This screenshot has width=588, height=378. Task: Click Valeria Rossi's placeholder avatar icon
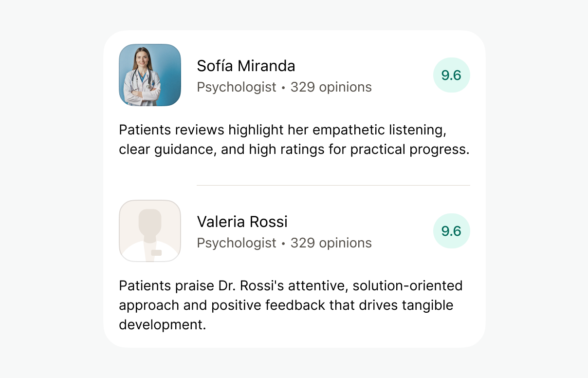(150, 231)
